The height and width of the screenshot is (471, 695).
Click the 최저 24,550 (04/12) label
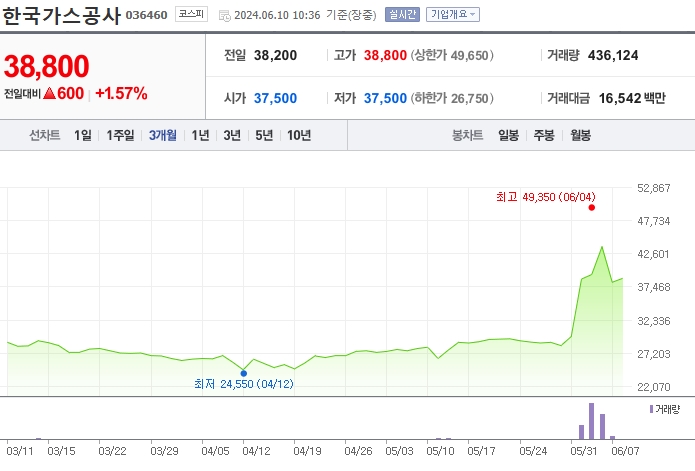point(244,384)
